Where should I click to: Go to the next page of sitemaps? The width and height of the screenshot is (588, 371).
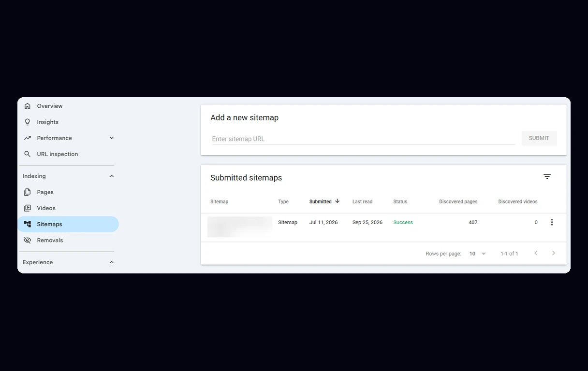tap(554, 253)
